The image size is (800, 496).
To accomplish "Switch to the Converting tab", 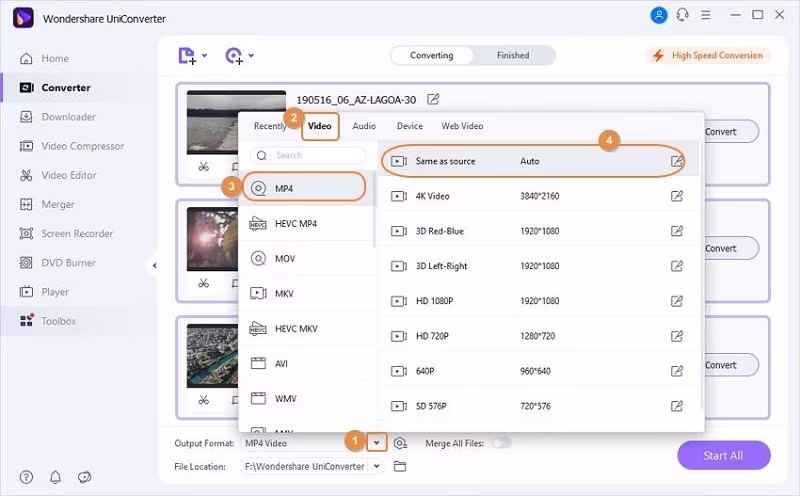I will tap(432, 55).
